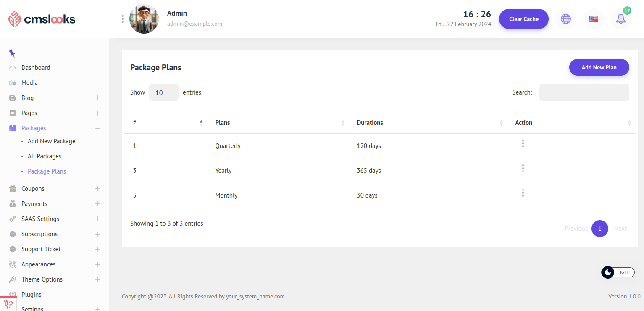Open action menu for Yearly plan
Image resolution: width=644 pixels, height=311 pixels.
coord(523,169)
